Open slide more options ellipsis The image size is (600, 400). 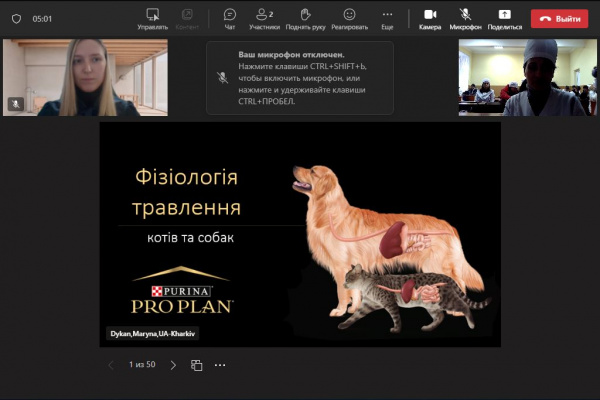pyautogui.click(x=220, y=365)
